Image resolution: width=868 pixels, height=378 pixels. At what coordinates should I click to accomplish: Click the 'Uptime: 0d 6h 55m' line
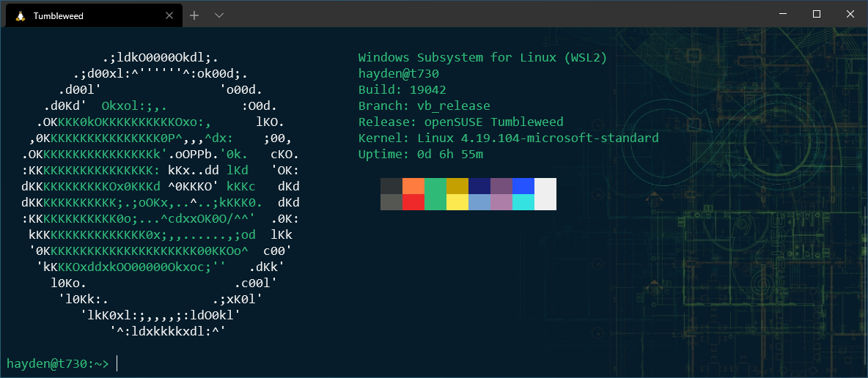[x=420, y=154]
